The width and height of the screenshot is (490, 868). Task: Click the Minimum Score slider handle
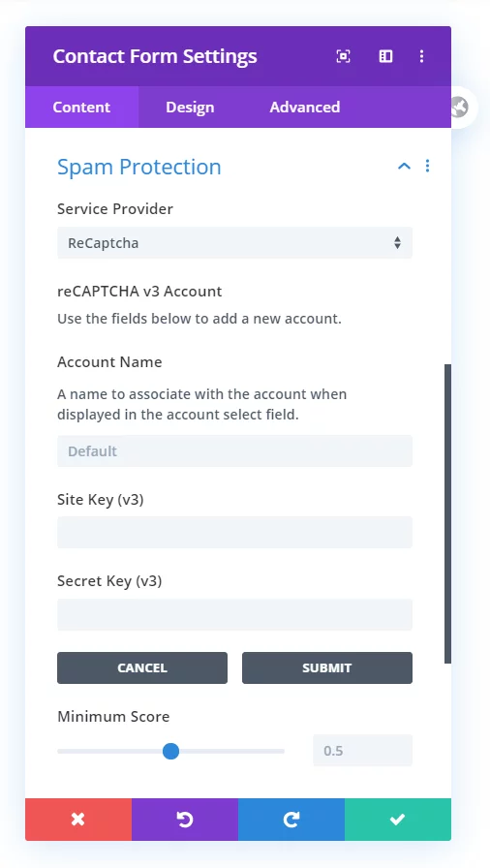point(170,751)
